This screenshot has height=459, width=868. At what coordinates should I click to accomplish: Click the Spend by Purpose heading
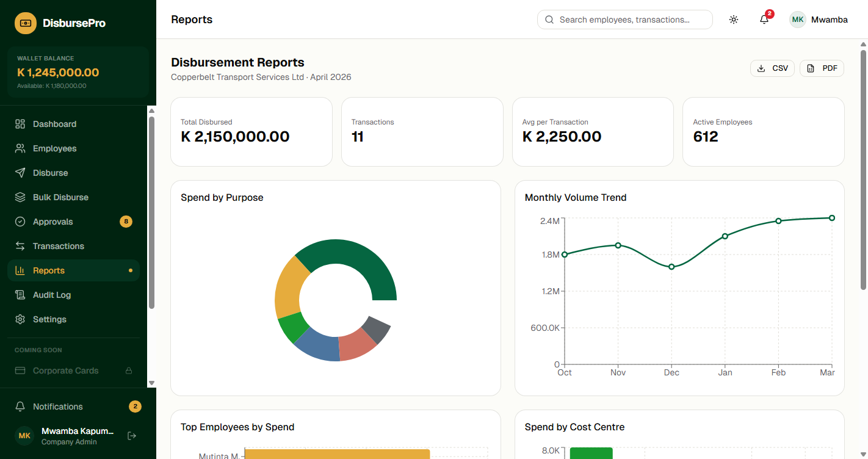[x=222, y=198]
